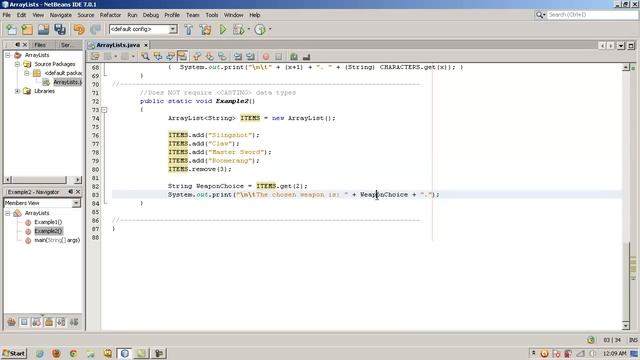Collapse code fold at line 73
Image resolution: width=640 pixels, height=360 pixels.
(x=104, y=110)
